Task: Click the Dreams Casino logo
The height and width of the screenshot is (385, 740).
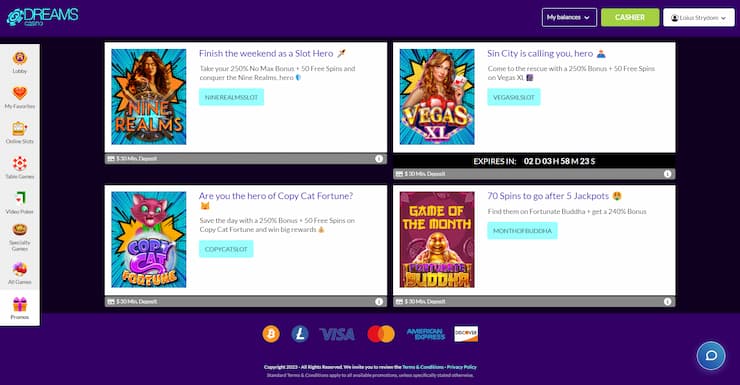Action: point(42,17)
